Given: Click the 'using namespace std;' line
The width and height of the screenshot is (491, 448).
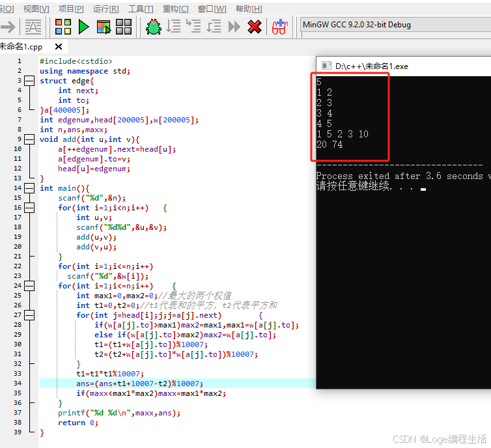Looking at the screenshot, I should click(85, 71).
